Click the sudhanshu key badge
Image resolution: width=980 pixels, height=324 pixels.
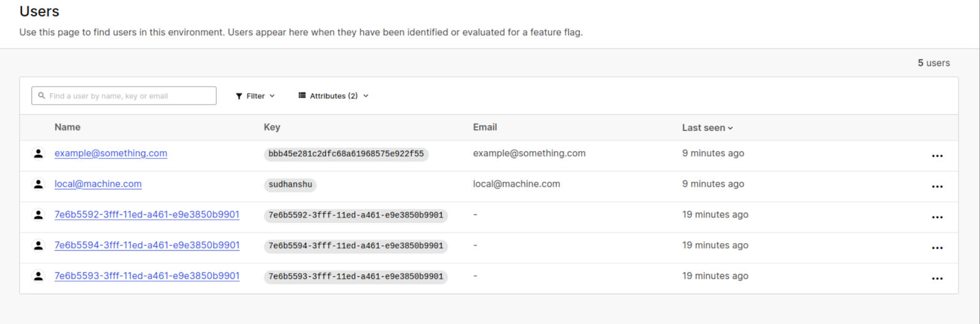[x=290, y=185]
